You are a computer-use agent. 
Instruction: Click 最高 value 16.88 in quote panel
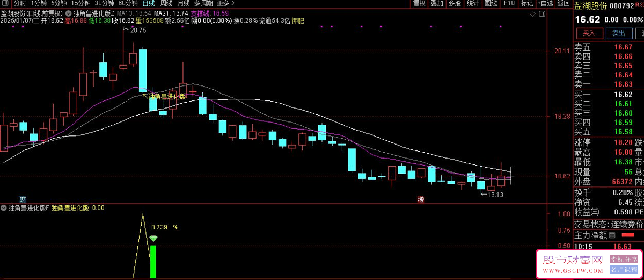[x=624, y=152]
